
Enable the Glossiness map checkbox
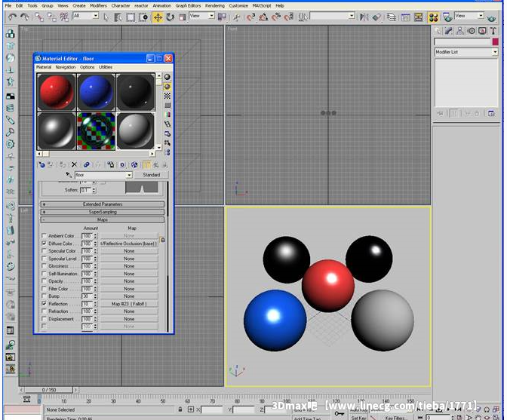(x=45, y=266)
